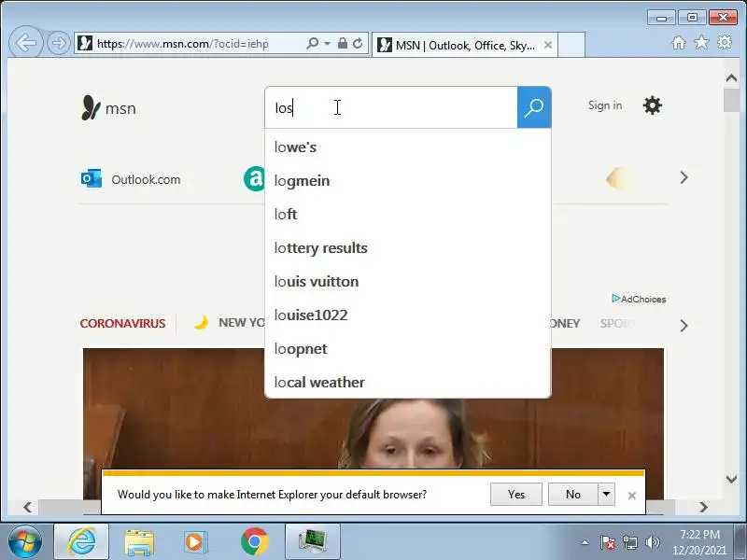Click Internet Explorer taskbar icon
This screenshot has height=560, width=747.
pos(81,542)
